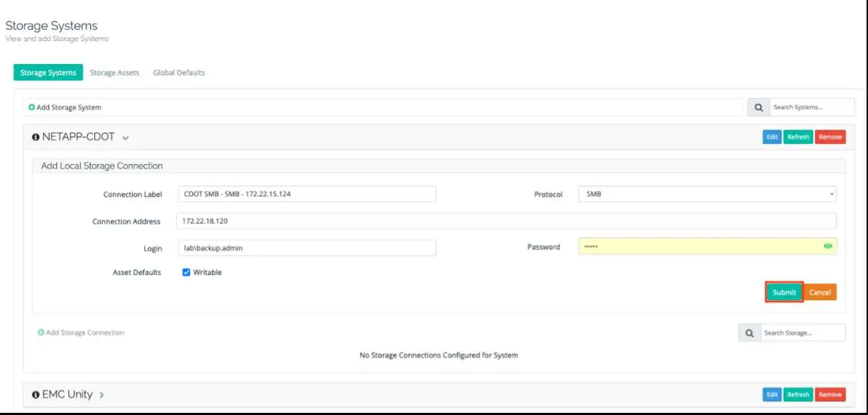The width and height of the screenshot is (868, 415).
Task: Click the plus icon beside Add Storage Connection
Action: [41, 332]
